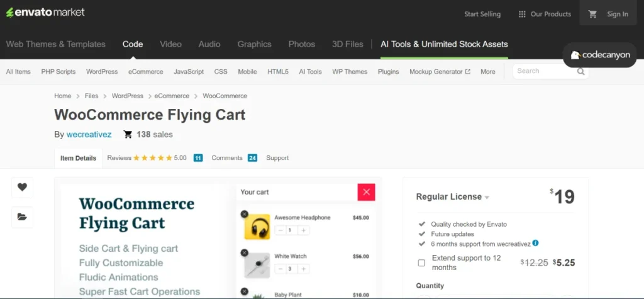
Task: Open the CSS category
Action: (x=221, y=72)
